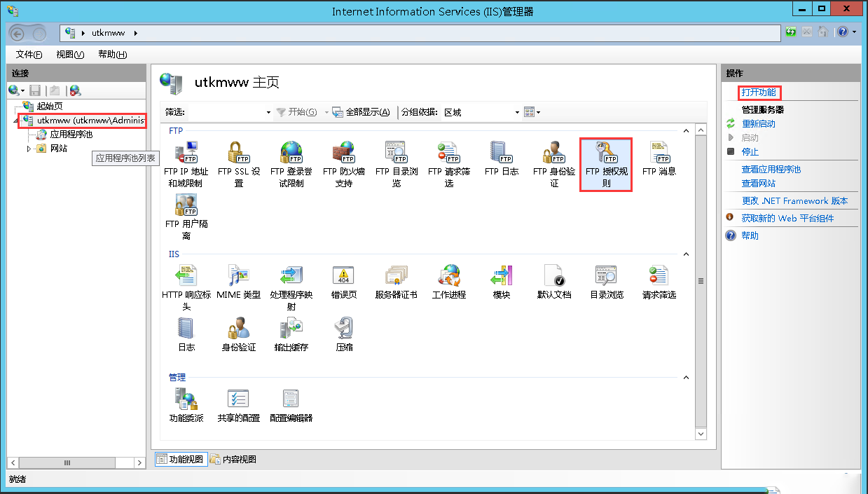
Task: Click 查看应用程序池 link
Action: point(771,170)
